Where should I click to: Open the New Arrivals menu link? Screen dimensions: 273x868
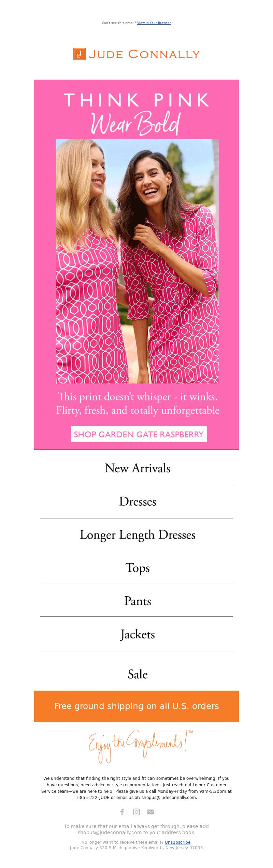pyautogui.click(x=138, y=468)
